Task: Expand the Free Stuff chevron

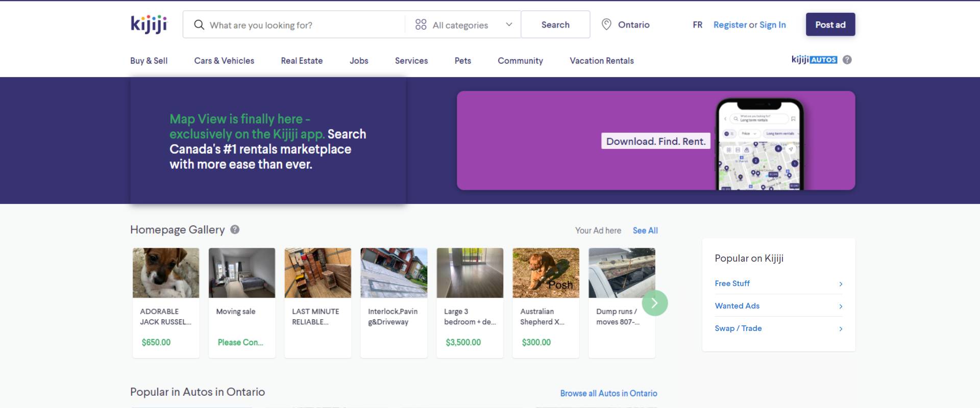Action: [841, 284]
